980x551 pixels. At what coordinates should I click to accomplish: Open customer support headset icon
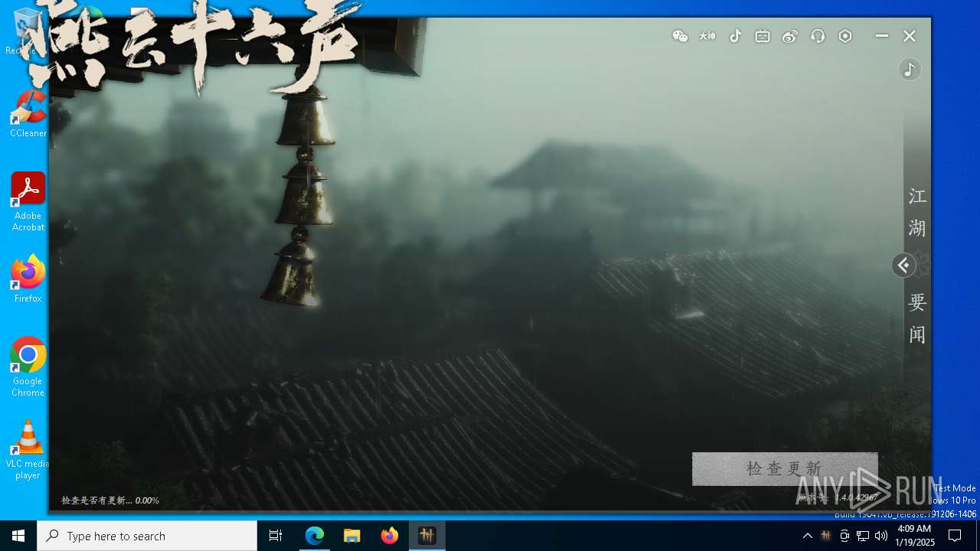point(818,36)
